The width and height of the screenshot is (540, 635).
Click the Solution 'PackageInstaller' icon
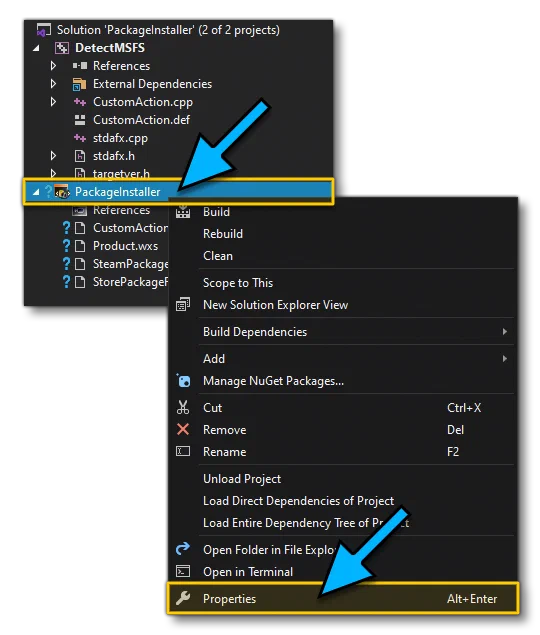coord(44,30)
